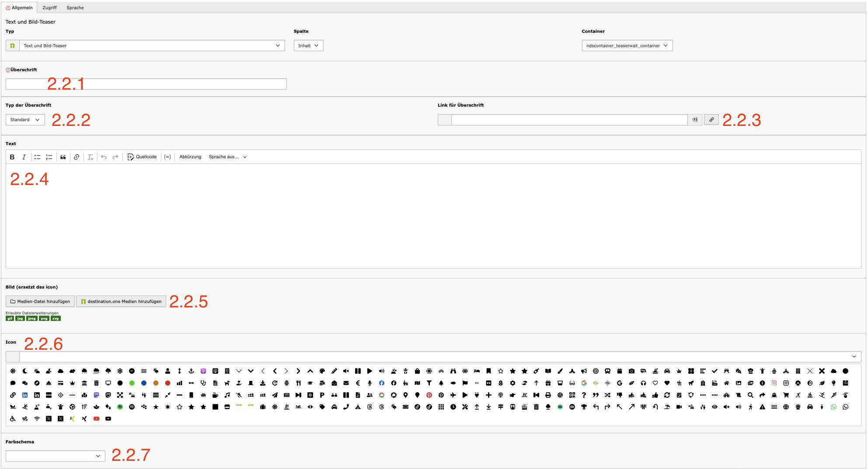The image size is (868, 470).
Task: Open the Typ der Überschrift dropdown
Action: [x=25, y=120]
